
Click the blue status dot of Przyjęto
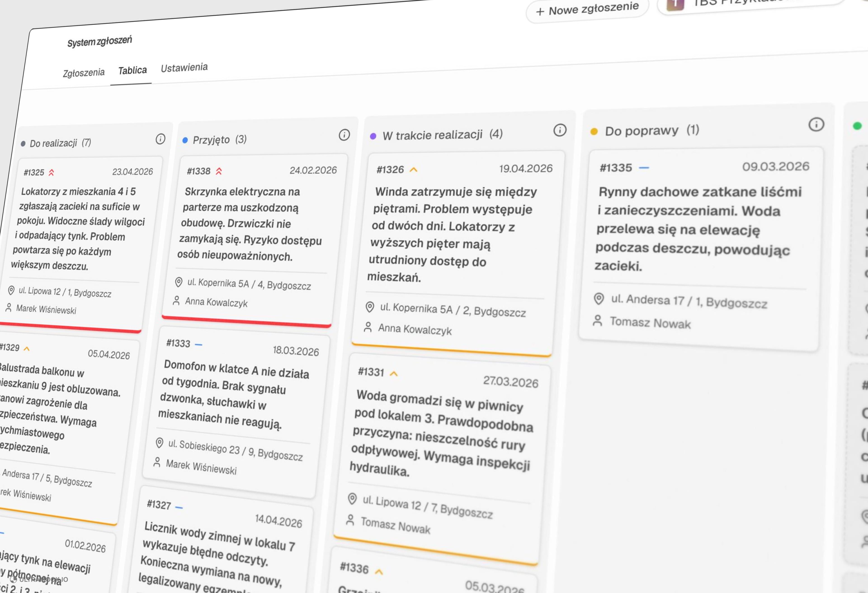[185, 140]
